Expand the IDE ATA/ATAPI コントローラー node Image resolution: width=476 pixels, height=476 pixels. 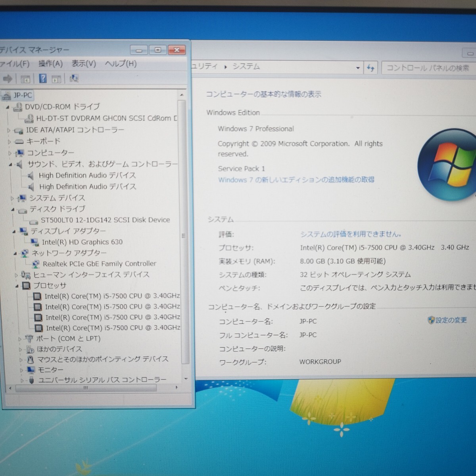click(x=9, y=130)
